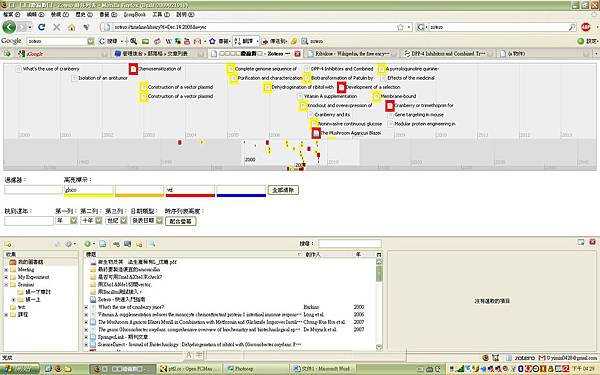Image resolution: width=600 pixels, height=375 pixels.
Task: Take a snapshot of the current page
Action: (x=127, y=244)
